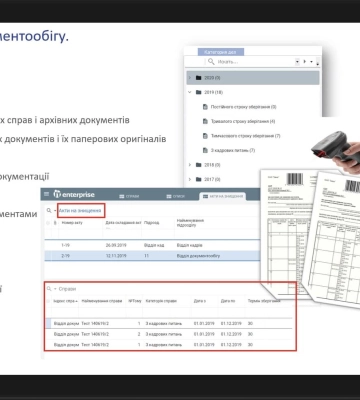The height and width of the screenshot is (400, 360).
Task: Select Тривалого строку зберігання (4) tree item
Action: (243, 121)
